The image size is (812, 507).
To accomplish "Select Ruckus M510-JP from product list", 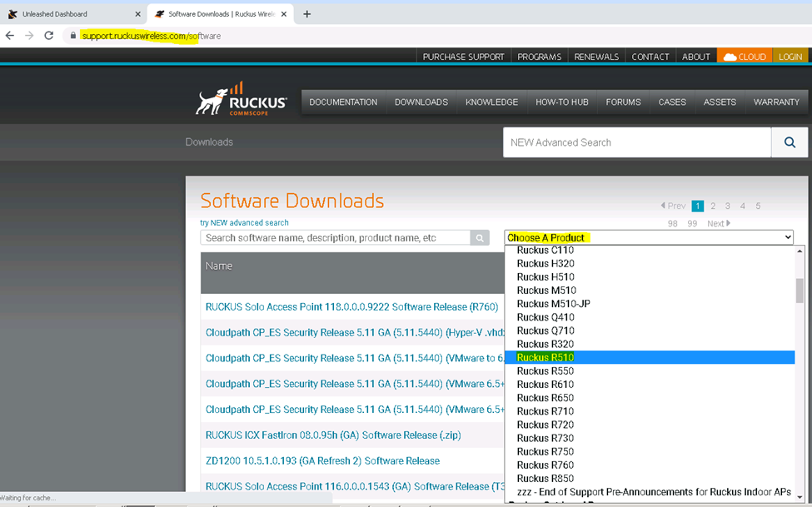I will (650, 304).
